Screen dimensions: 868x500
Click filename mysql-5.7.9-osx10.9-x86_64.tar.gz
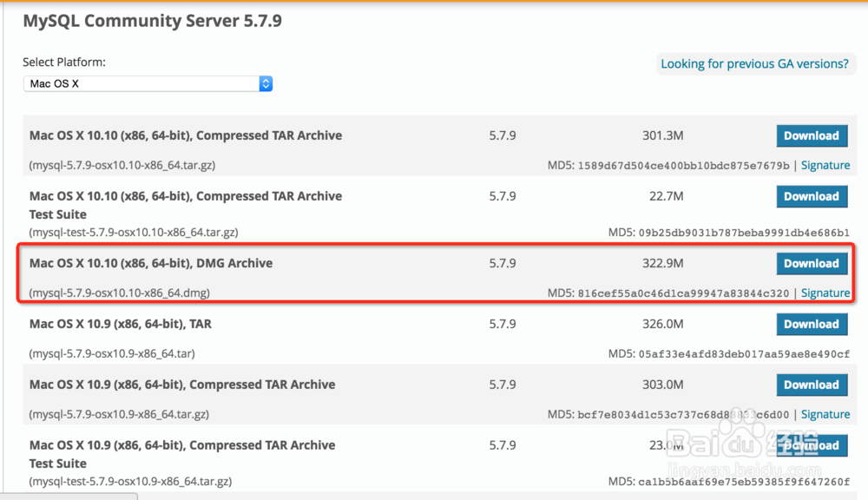click(119, 414)
